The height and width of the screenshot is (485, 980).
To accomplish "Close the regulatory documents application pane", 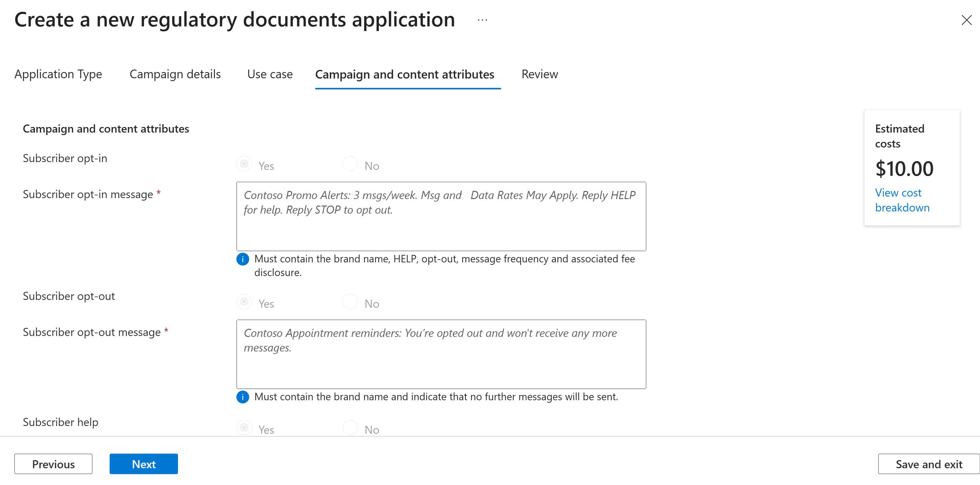I will 966,20.
